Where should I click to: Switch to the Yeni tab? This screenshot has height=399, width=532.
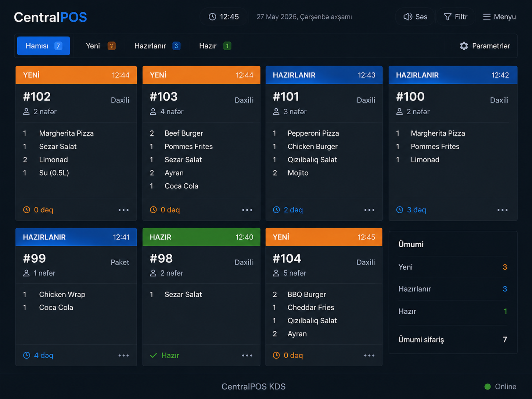pos(100,46)
